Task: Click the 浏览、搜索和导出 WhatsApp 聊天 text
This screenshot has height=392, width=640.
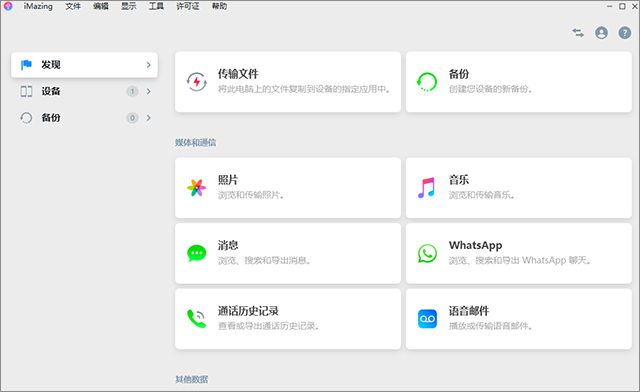Action: pos(520,261)
